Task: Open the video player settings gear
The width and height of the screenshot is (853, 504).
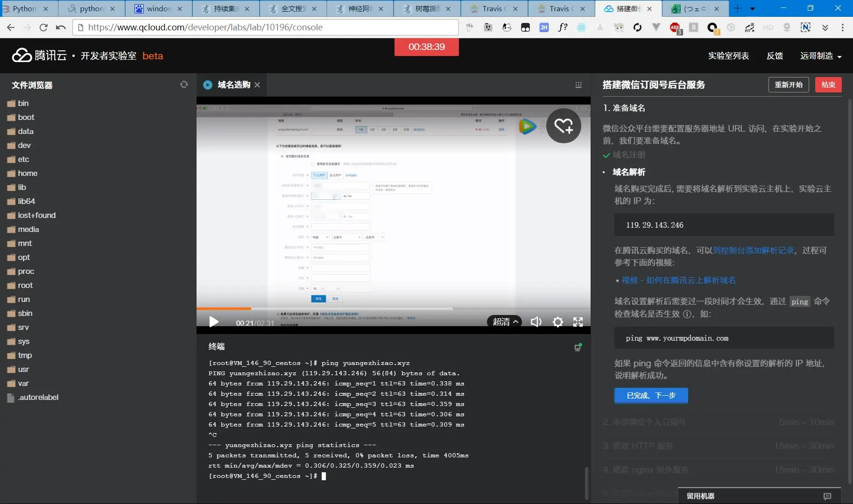Action: (x=557, y=322)
